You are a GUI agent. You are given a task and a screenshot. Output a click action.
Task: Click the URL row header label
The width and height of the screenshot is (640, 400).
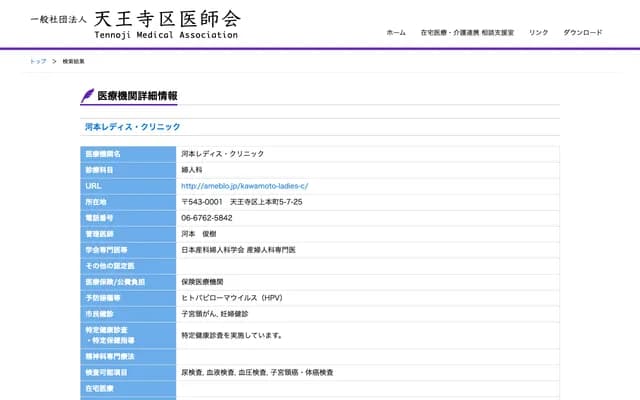point(128,186)
